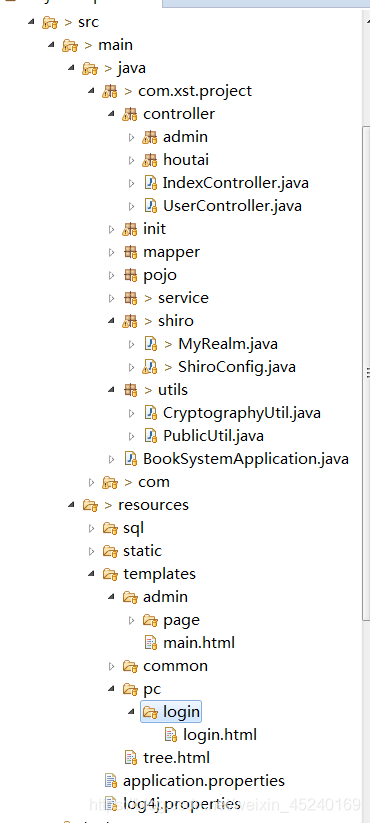Viewport: 370px width, 823px height.
Task: Select tree.html in templates
Action: (x=176, y=758)
